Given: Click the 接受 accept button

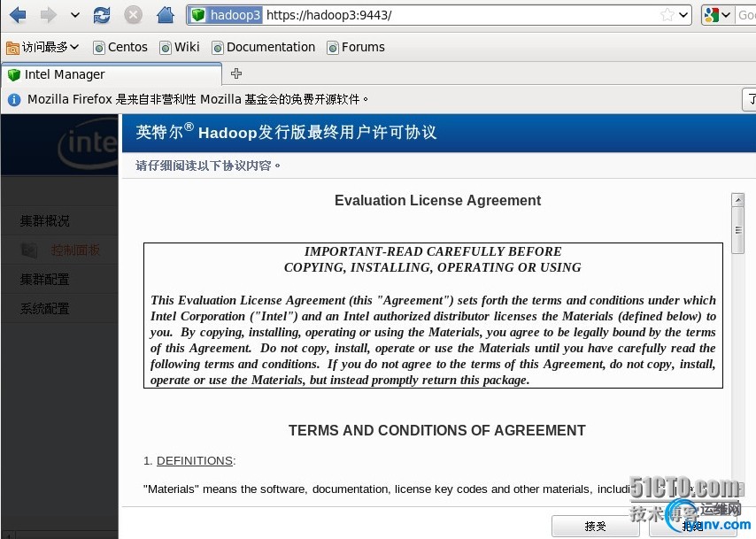Looking at the screenshot, I should pos(595,526).
